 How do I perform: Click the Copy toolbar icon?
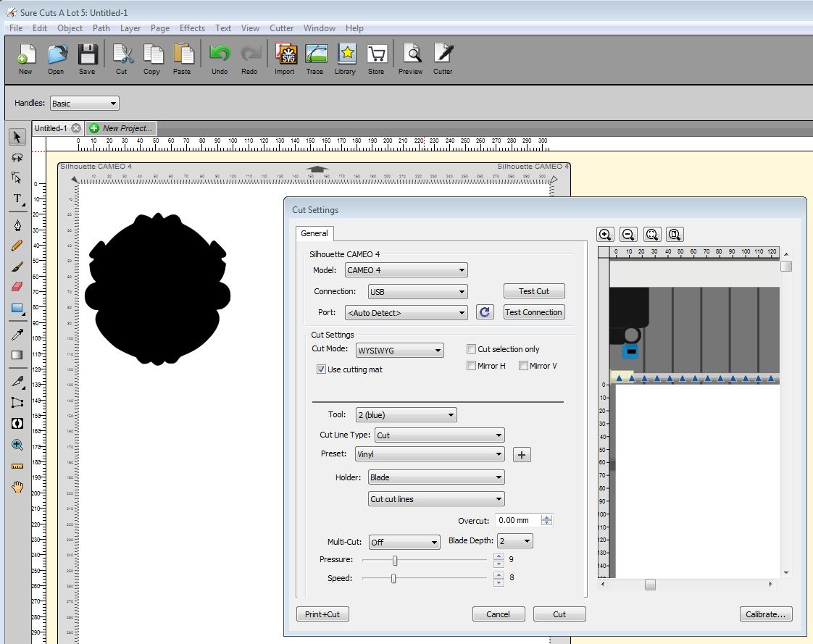click(x=152, y=59)
